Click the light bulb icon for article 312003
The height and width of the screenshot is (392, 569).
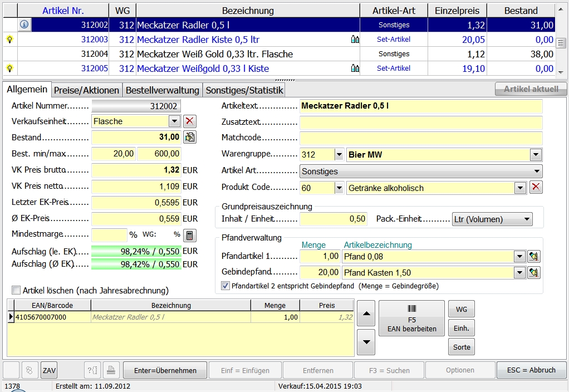pyautogui.click(x=9, y=40)
